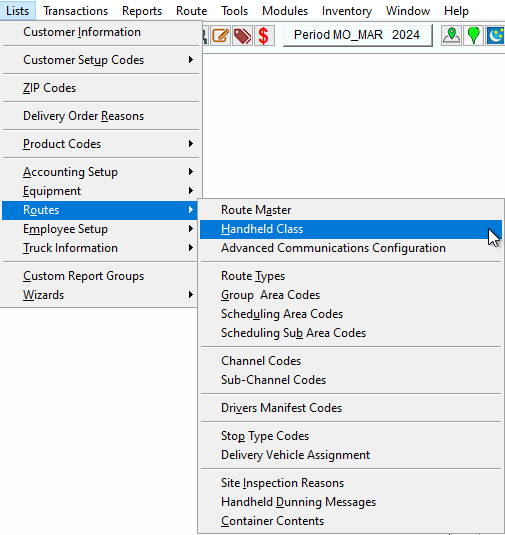Select Advanced Communications Configuration
The height and width of the screenshot is (535, 505).
coord(351,248)
